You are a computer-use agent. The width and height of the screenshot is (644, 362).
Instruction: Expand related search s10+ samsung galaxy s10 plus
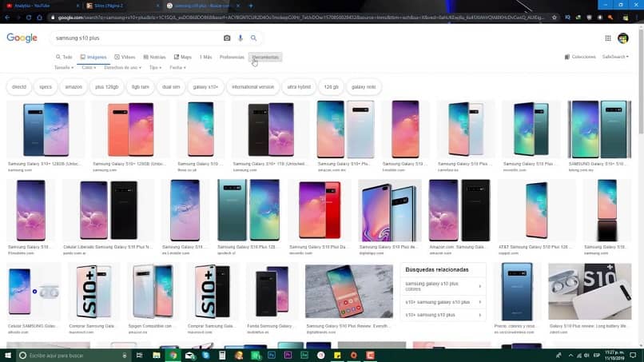pos(443,302)
